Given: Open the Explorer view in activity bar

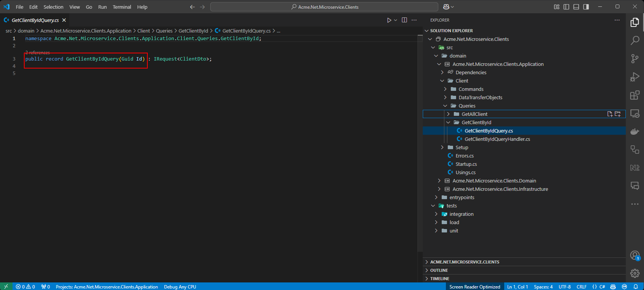Looking at the screenshot, I should pos(635,22).
